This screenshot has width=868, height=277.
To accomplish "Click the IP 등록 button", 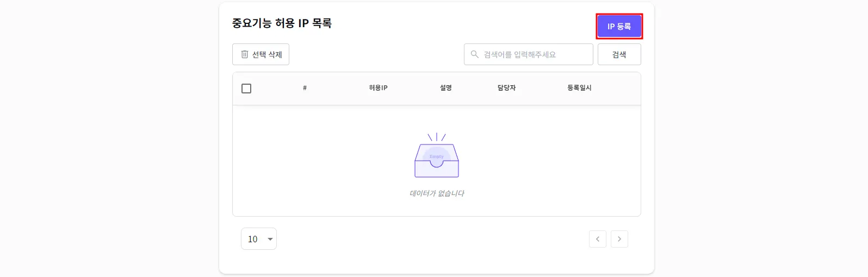I will point(619,26).
